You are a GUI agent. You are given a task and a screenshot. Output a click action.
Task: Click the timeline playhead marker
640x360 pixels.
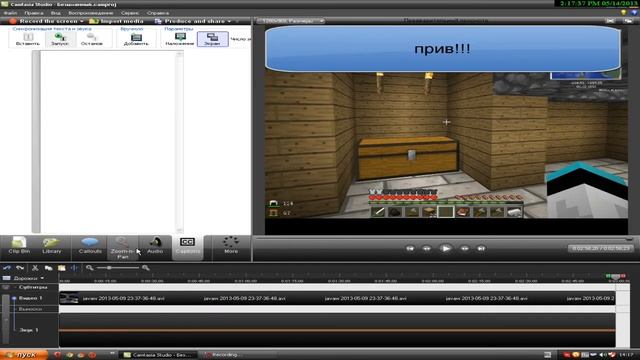point(616,276)
